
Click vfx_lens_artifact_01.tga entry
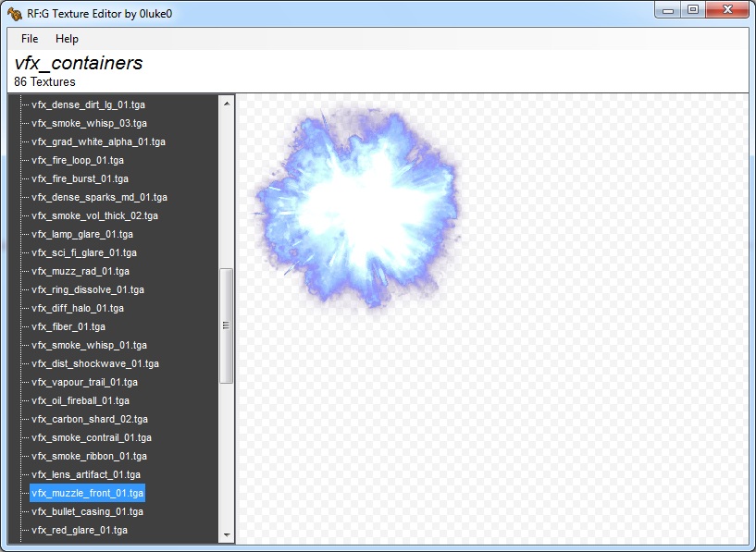(86, 474)
